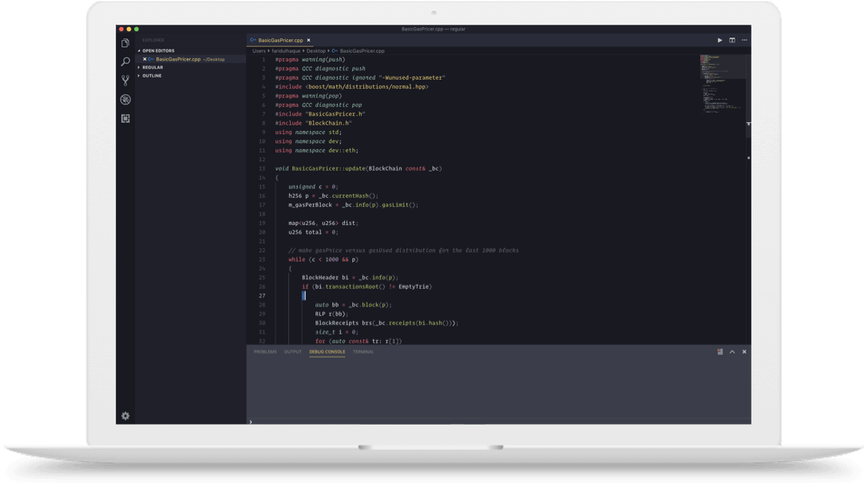Open the Debug view icon
The height and width of the screenshot is (487, 868).
point(125,100)
